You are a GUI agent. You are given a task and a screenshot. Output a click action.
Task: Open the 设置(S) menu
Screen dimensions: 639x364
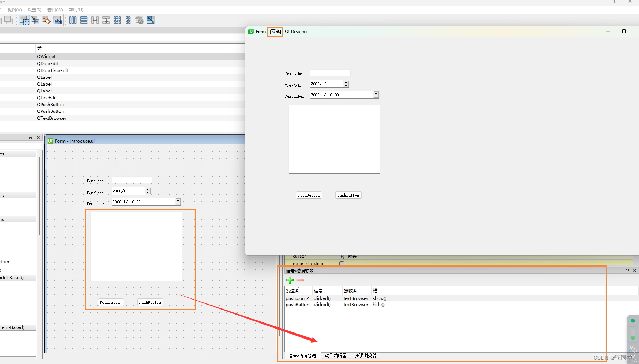[x=34, y=10]
